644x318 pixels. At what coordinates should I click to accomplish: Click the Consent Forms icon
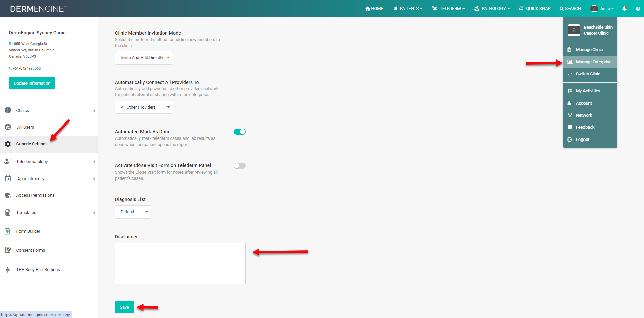8,250
